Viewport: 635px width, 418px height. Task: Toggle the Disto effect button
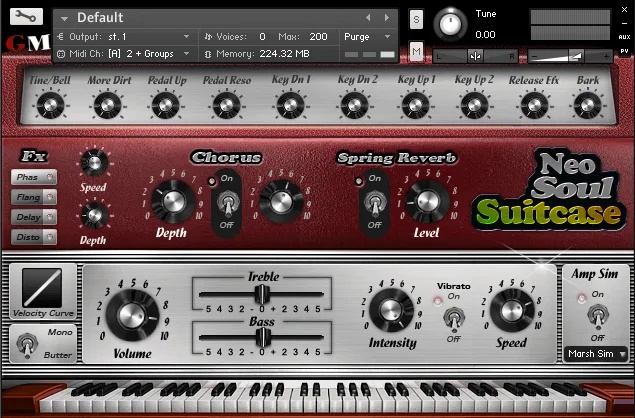(x=34, y=237)
